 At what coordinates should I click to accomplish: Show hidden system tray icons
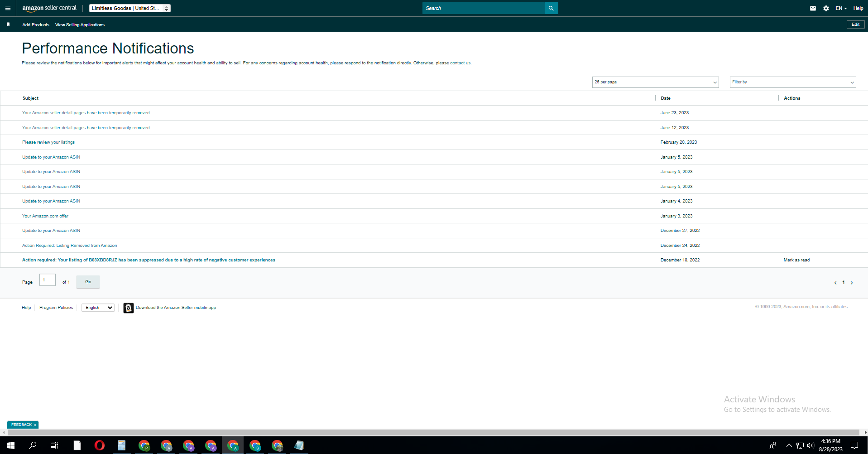coord(789,445)
